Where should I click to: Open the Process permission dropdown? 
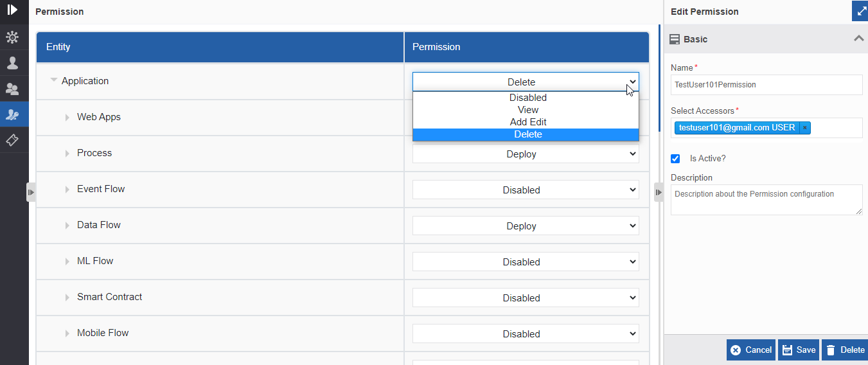pyautogui.click(x=526, y=154)
